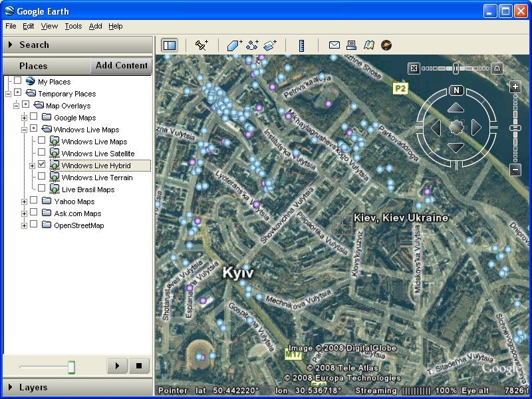The image size is (532, 399).
Task: Switch to Sky view
Action: point(386,45)
